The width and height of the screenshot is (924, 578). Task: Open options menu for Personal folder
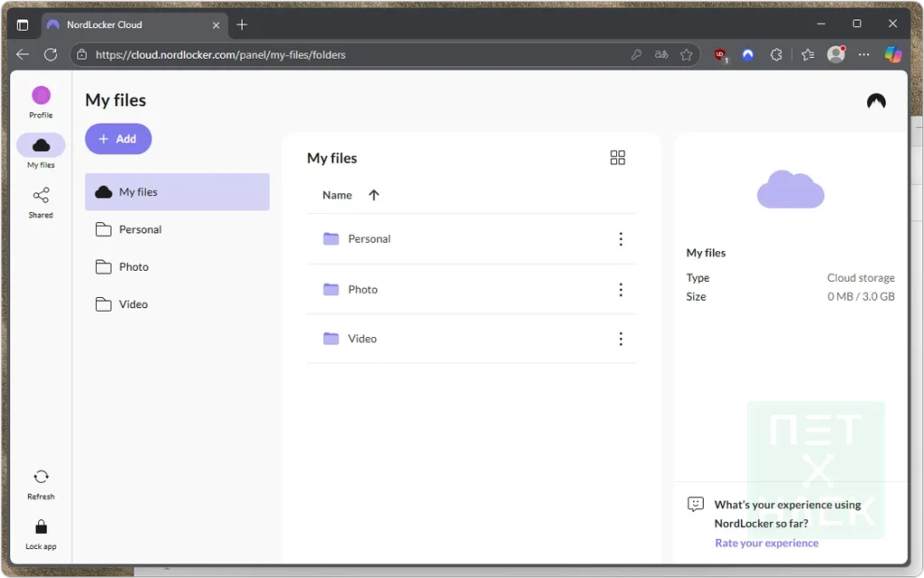point(620,239)
